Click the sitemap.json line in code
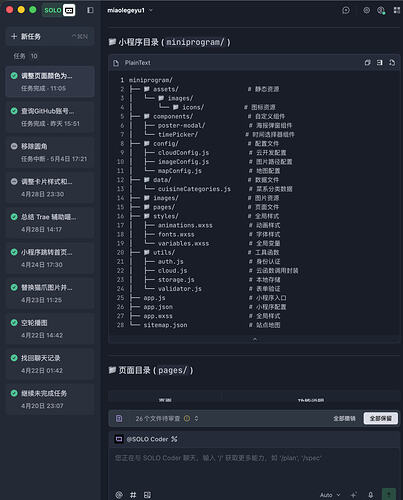The height and width of the screenshot is (500, 403). point(165,325)
